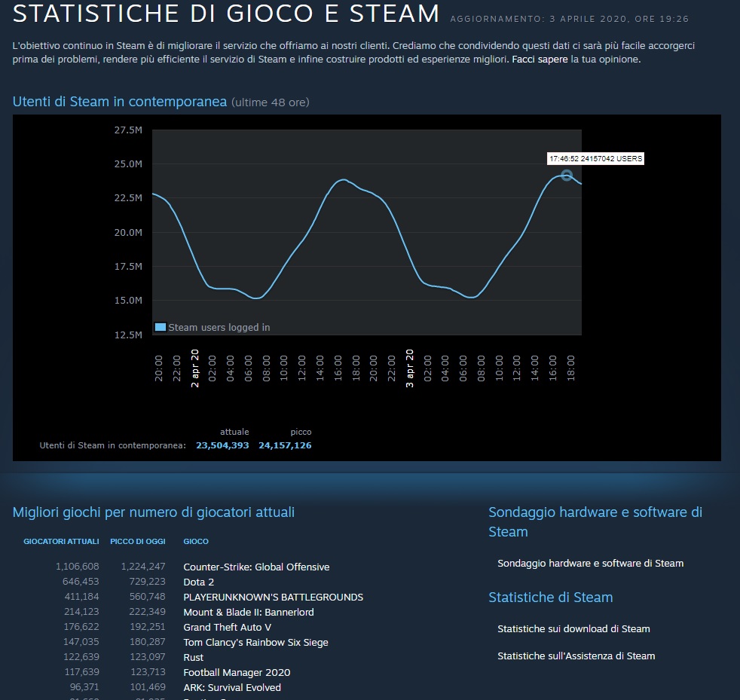Screen dimensions: 740x700
Task: Click the highlighted data point on the chart
Action: (x=567, y=175)
